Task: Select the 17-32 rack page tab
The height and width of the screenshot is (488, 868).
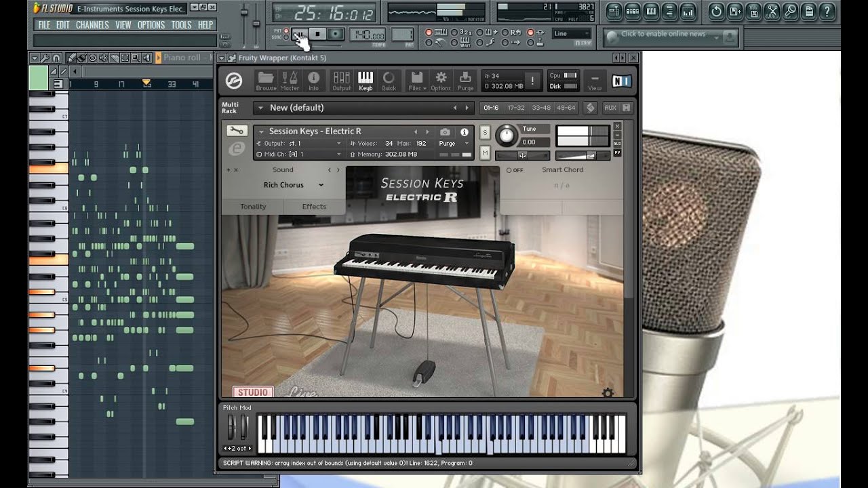Action: [x=516, y=108]
